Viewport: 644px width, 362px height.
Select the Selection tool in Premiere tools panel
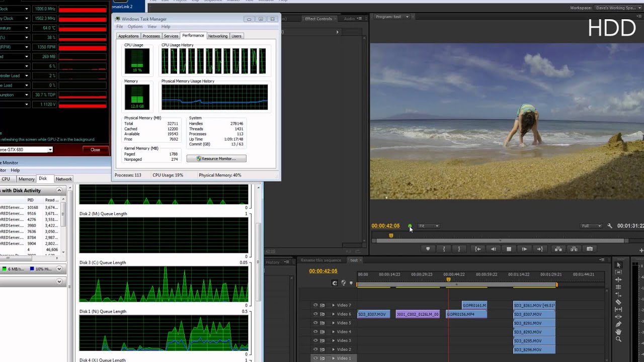pos(619,265)
